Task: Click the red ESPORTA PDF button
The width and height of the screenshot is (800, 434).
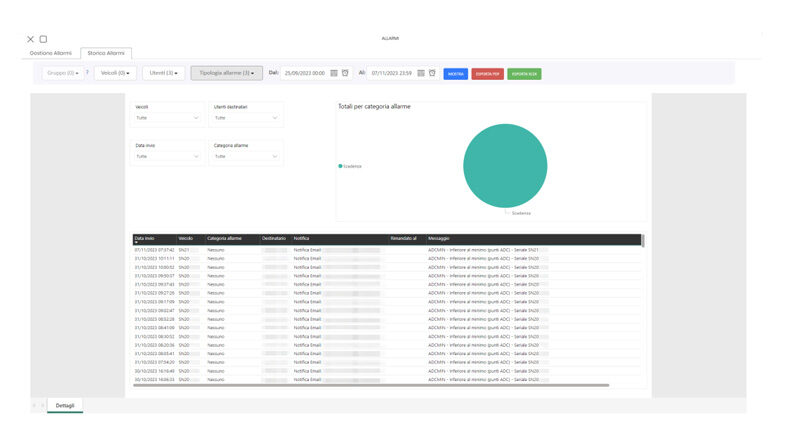Action: (487, 73)
